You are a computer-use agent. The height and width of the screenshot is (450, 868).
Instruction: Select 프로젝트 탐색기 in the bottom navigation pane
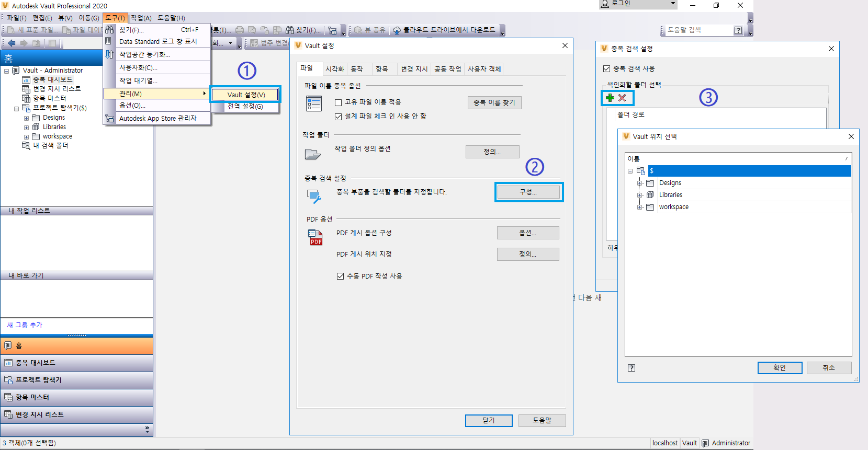pyautogui.click(x=76, y=380)
